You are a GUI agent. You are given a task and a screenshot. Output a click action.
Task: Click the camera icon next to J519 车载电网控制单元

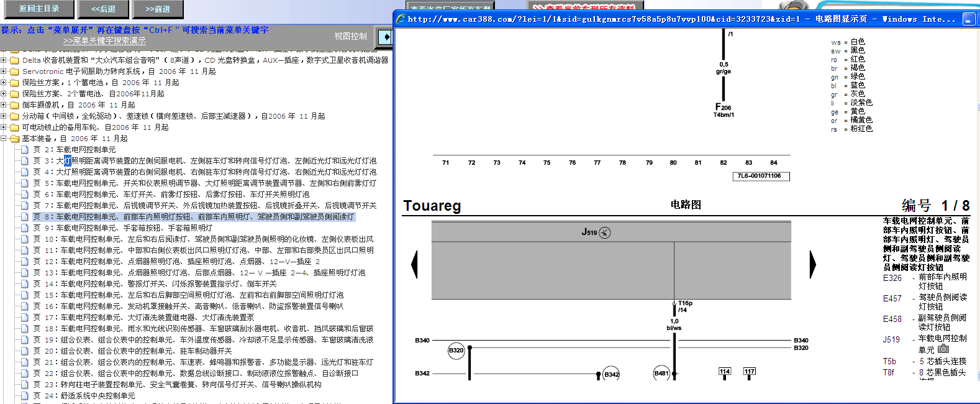pyautogui.click(x=943, y=349)
